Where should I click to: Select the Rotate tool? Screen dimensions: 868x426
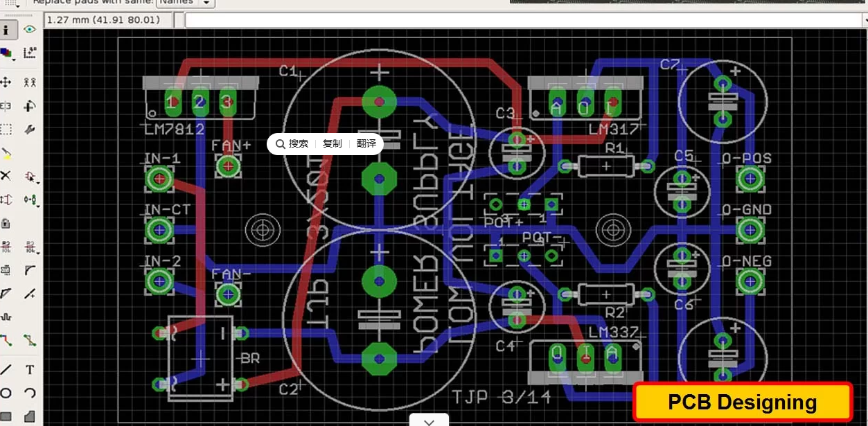coord(30,106)
